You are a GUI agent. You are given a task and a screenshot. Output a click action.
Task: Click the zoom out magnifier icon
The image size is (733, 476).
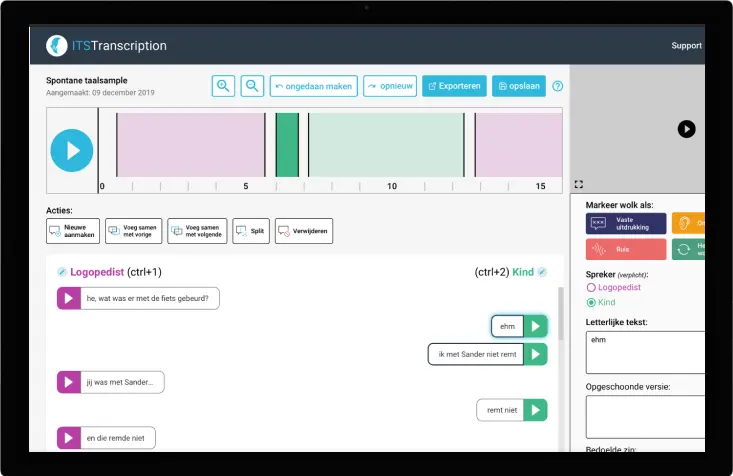[253, 86]
